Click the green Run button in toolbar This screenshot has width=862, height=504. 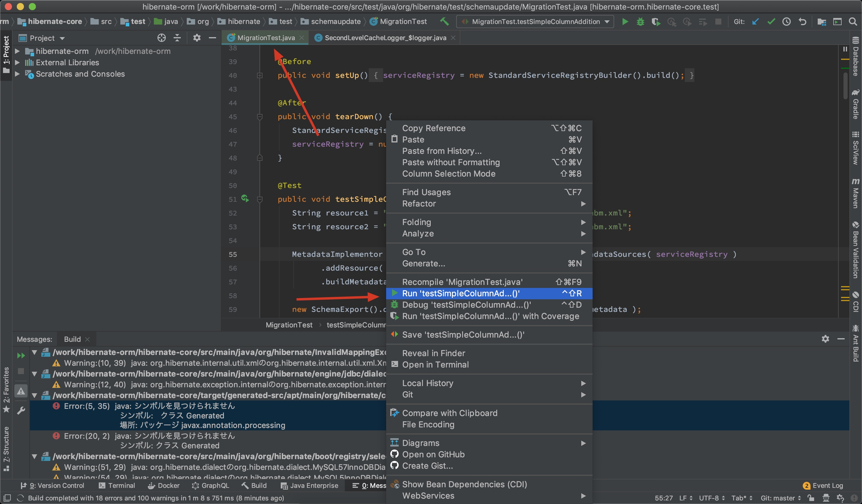pos(625,22)
